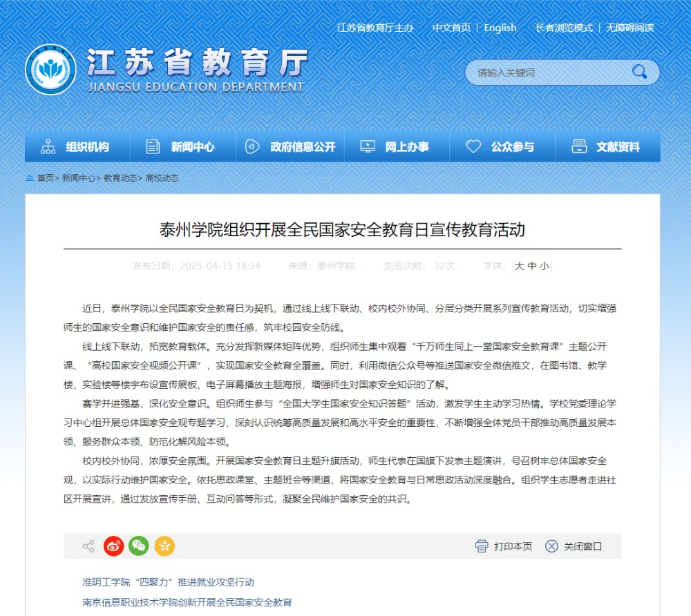Image resolution: width=691 pixels, height=616 pixels.
Task: Open the 网上办事 menu item
Action: [x=397, y=147]
